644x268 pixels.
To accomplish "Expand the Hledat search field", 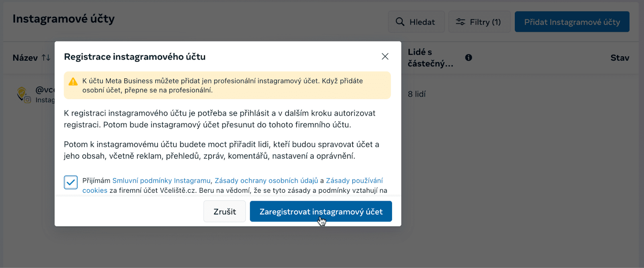I will pos(416,22).
